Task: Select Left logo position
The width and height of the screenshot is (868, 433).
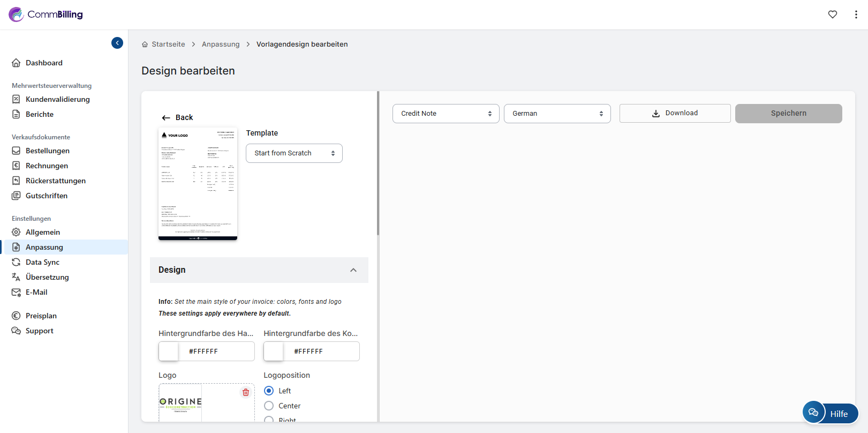Action: click(269, 391)
